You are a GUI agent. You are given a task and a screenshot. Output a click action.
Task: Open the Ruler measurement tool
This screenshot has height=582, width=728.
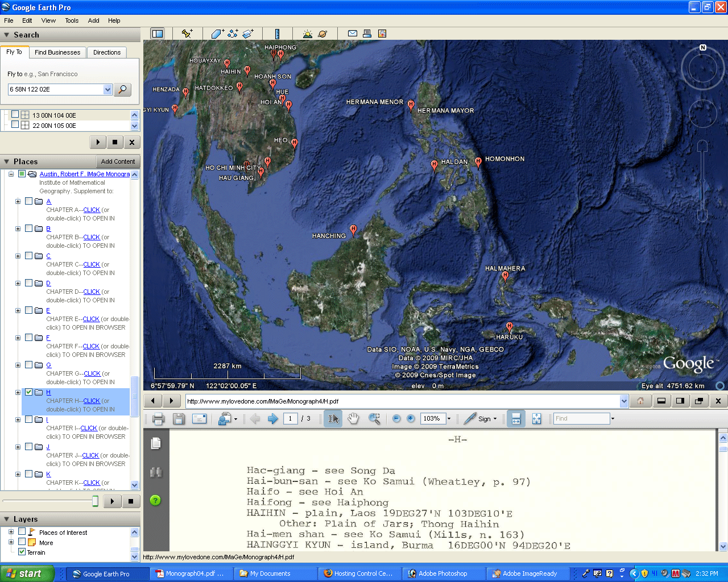pyautogui.click(x=277, y=34)
